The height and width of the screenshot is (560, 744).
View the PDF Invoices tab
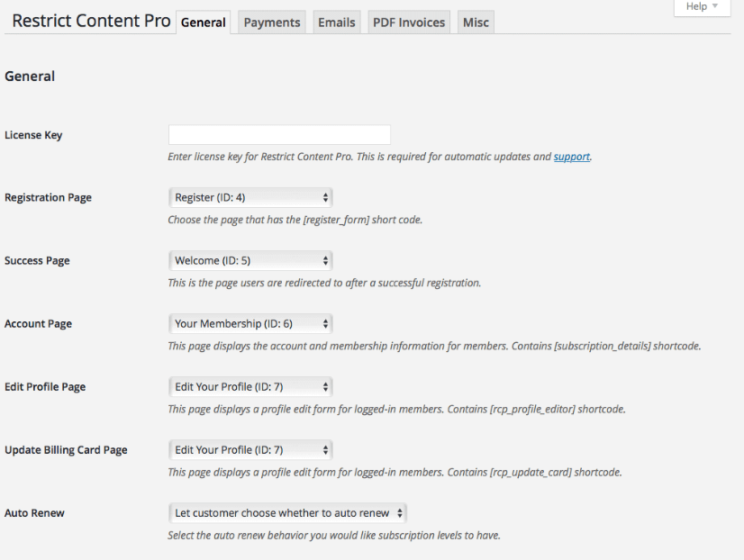tap(408, 22)
